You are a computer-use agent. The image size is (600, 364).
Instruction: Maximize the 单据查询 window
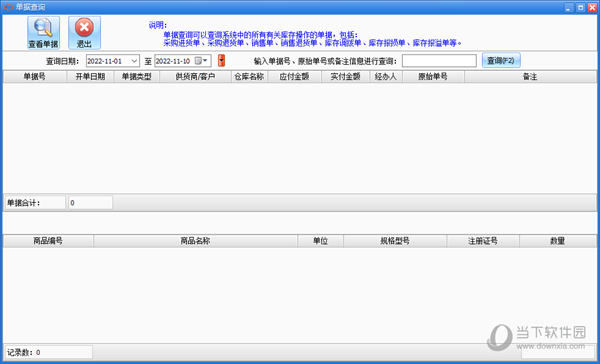pyautogui.click(x=580, y=7)
